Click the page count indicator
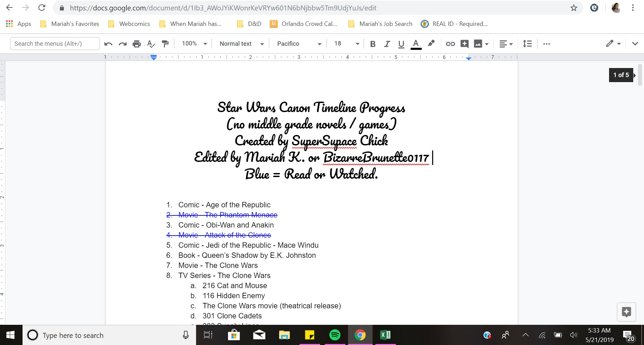Image resolution: width=644 pixels, height=345 pixels. 620,75
